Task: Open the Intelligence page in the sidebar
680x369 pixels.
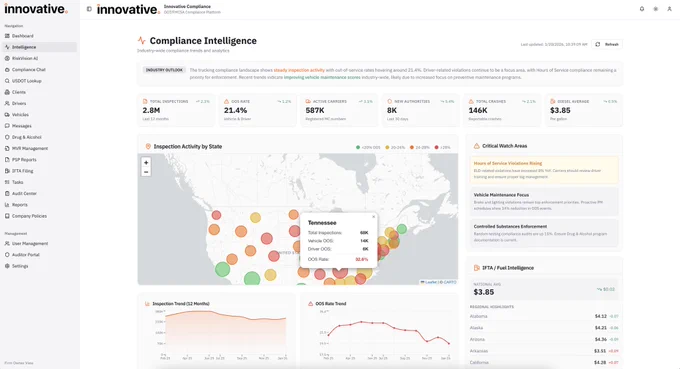Action: (x=39, y=47)
